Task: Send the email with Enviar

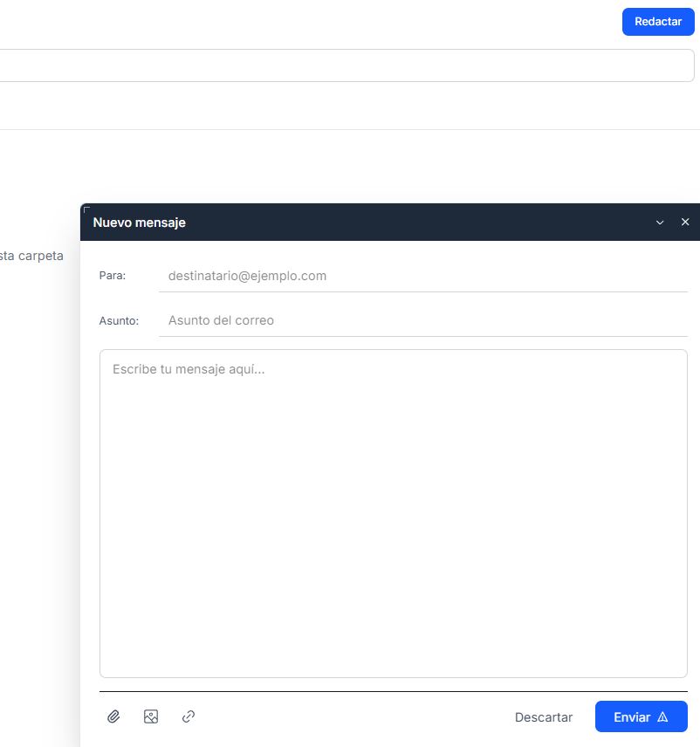Action: point(642,716)
